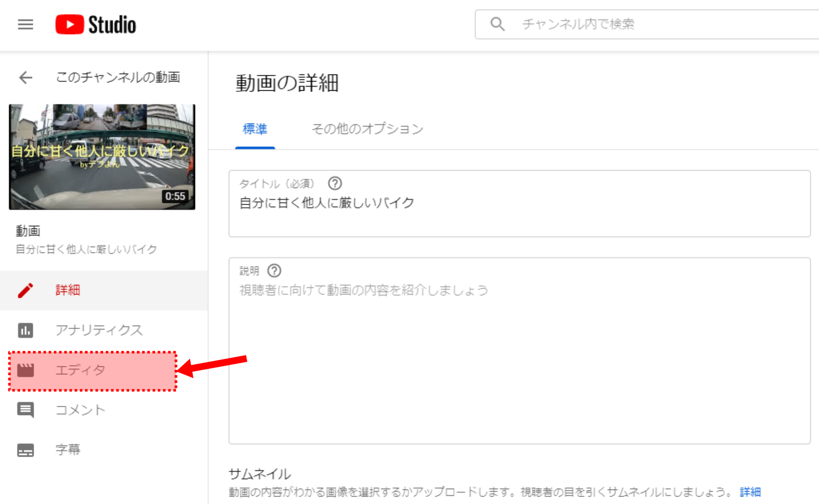Image resolution: width=819 pixels, height=504 pixels.
Task: Click the 説明 help question icon
Action: tap(274, 271)
